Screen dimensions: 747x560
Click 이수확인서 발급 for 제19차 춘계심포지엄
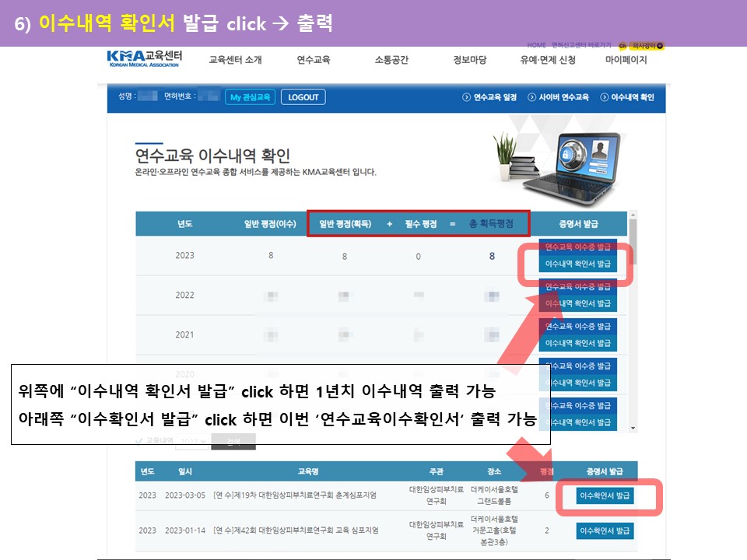[x=605, y=496]
